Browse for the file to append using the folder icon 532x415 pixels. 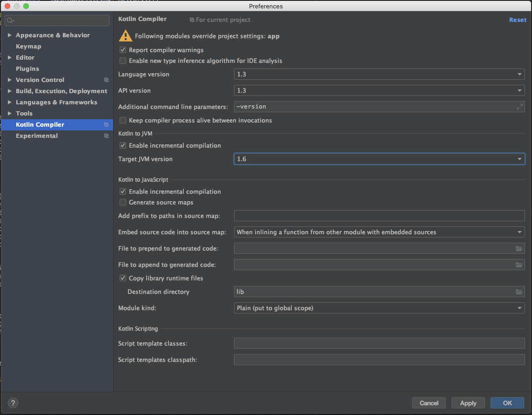coord(519,265)
